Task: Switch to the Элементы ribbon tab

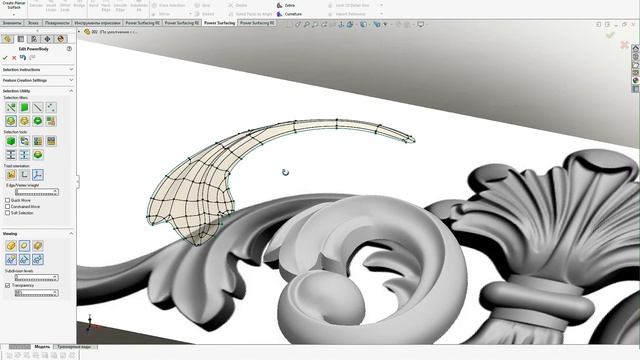Action: (12, 23)
